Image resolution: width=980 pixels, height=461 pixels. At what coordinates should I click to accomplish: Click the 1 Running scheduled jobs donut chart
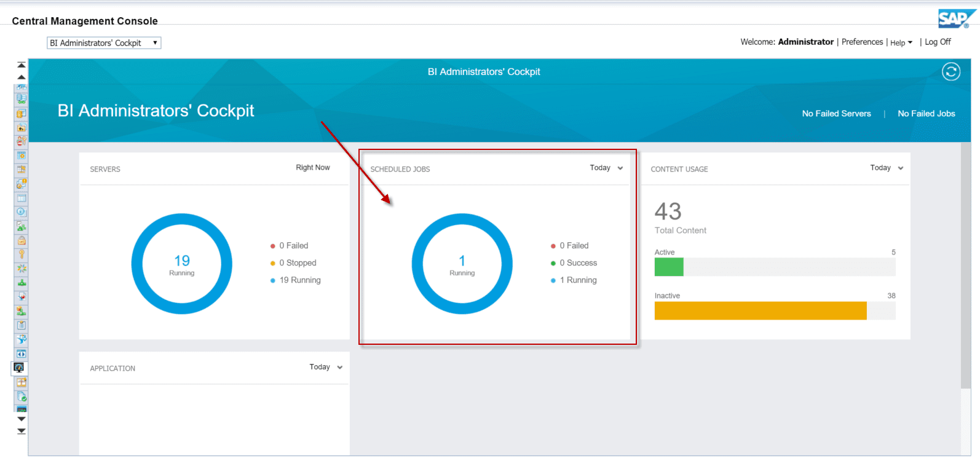point(462,264)
